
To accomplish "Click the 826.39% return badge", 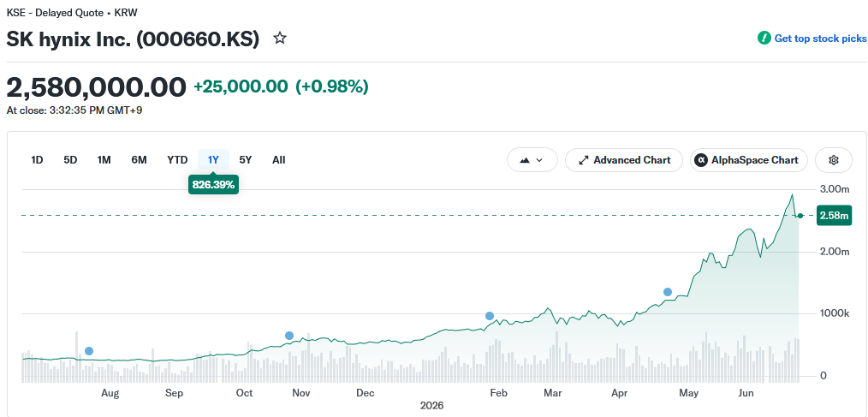I will [x=214, y=185].
